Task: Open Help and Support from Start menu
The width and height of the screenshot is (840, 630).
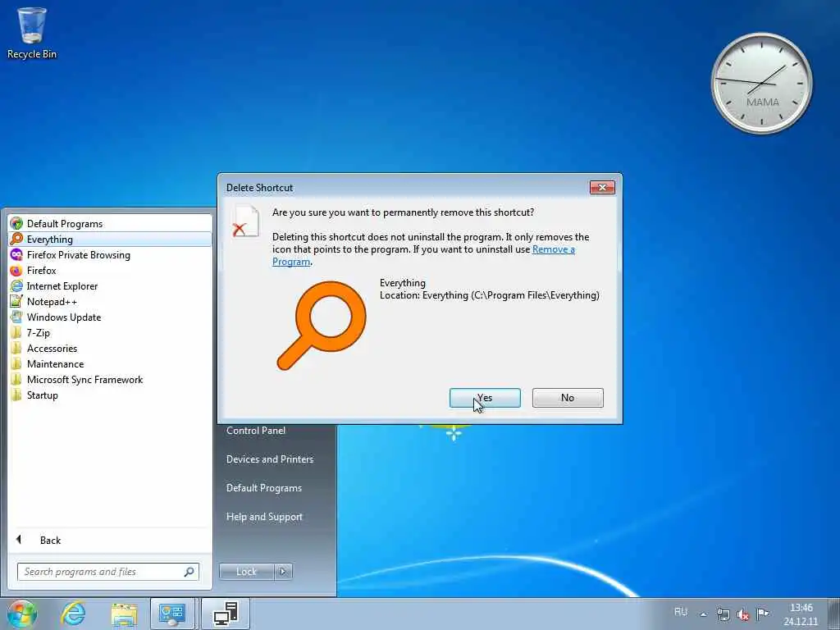Action: [264, 517]
